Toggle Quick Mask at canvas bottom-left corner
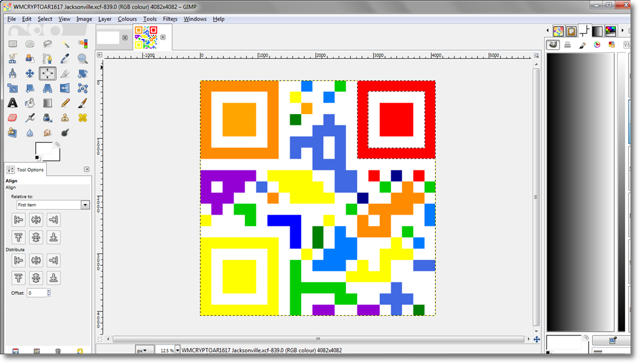The image size is (640, 364). 100,339
